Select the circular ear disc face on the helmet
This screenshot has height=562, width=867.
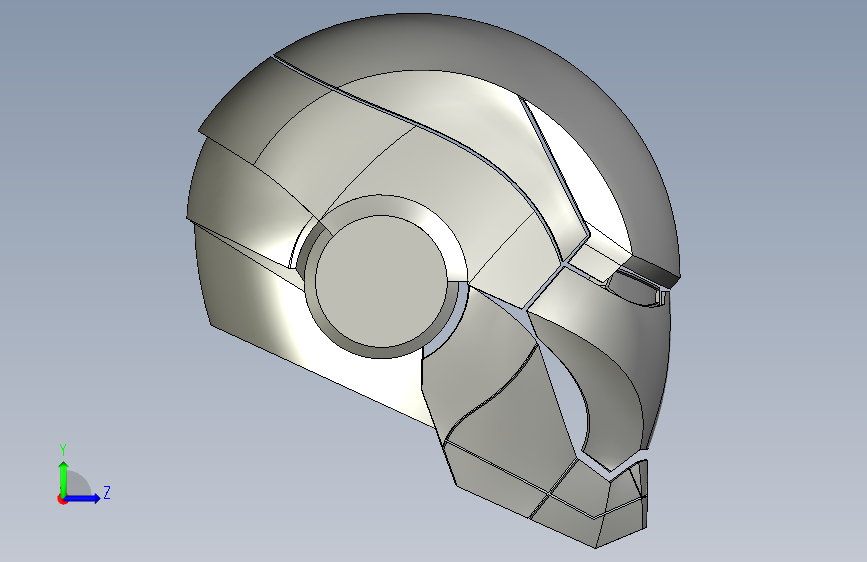(382, 281)
